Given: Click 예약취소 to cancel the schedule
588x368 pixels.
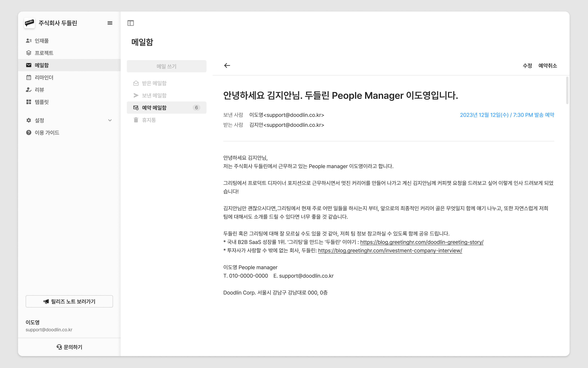Looking at the screenshot, I should [548, 66].
